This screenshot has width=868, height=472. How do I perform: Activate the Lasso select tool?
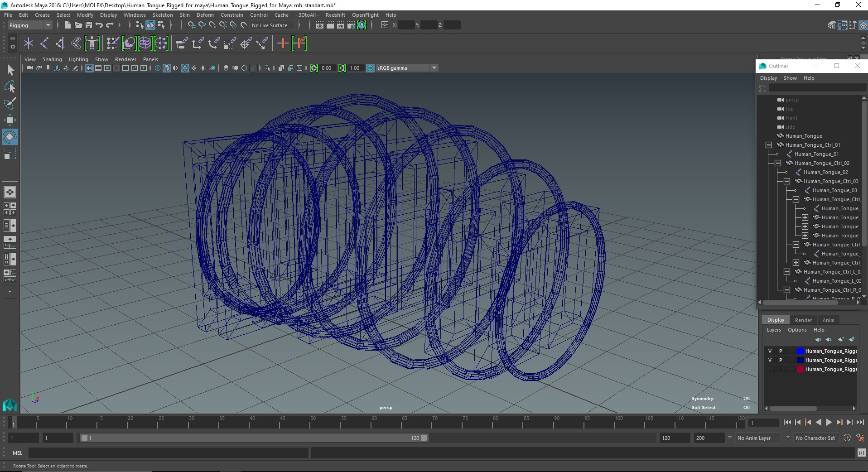(10, 87)
